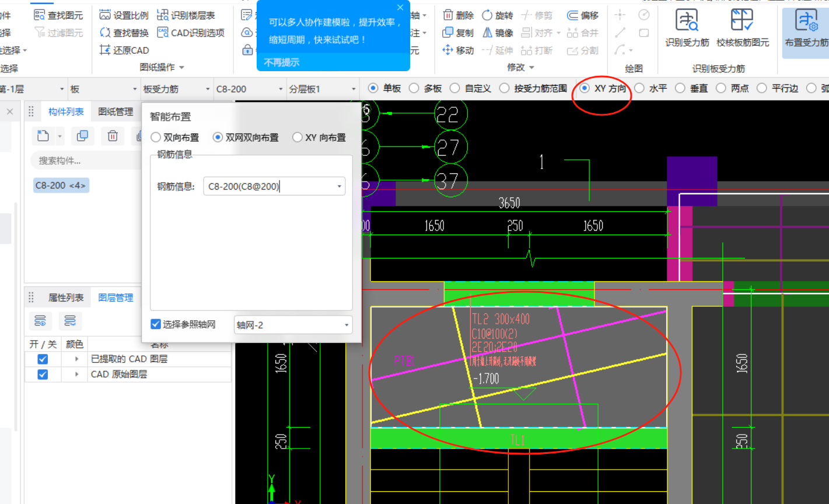Select the 垂直 direction radio

pyautogui.click(x=680, y=88)
